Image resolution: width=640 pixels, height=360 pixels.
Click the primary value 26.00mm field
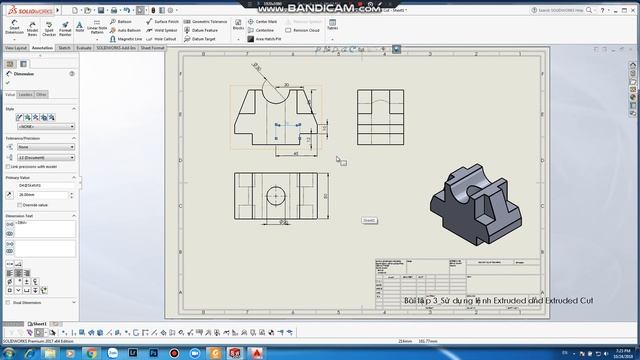(x=42, y=195)
